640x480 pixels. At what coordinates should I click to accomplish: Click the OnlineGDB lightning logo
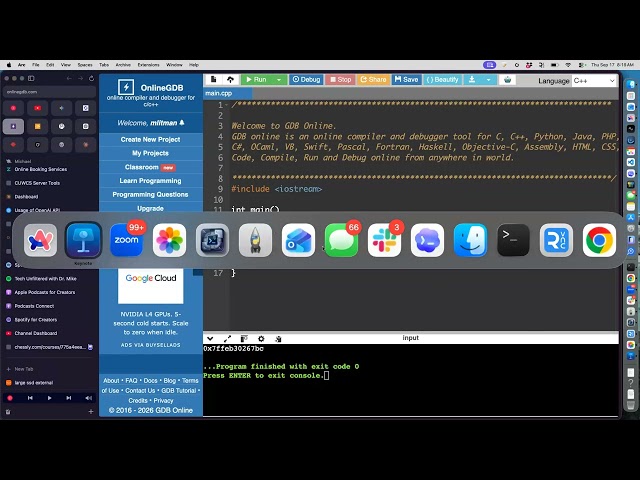[126, 87]
